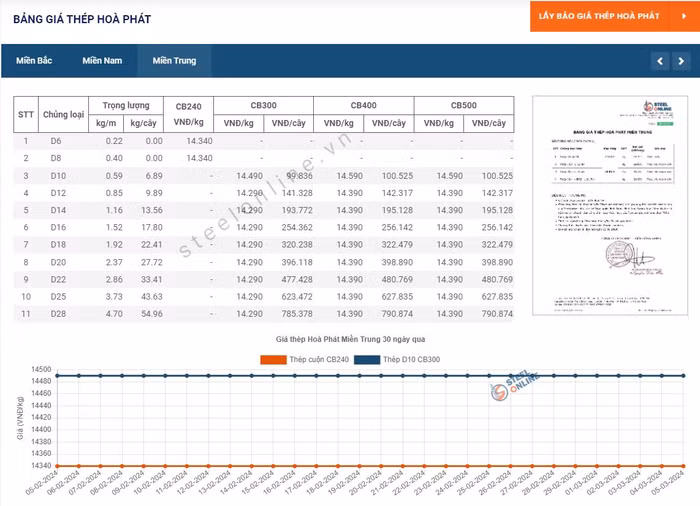Click the orange data point at 05-03-2024
This screenshot has width=700, height=506.
[x=683, y=466]
